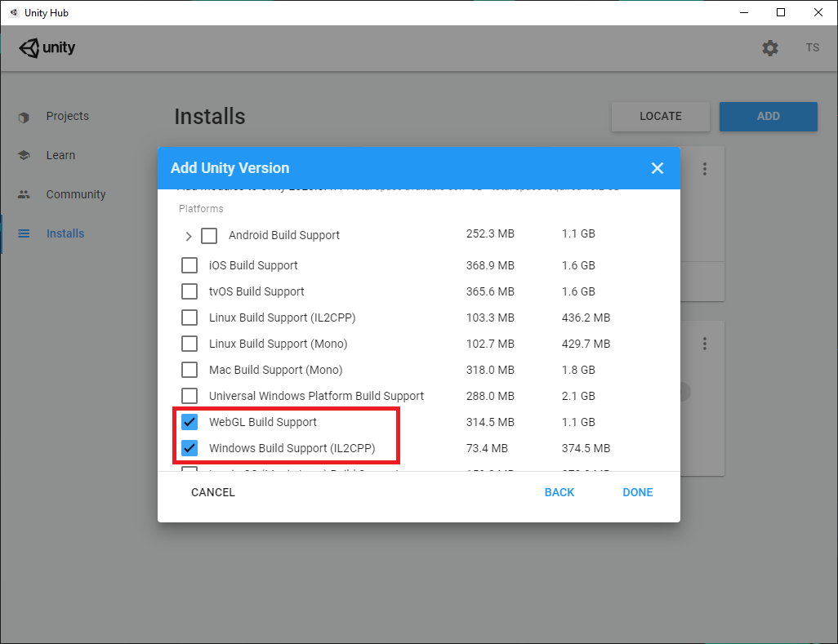Image resolution: width=838 pixels, height=644 pixels.
Task: Close the Add Unity Version dialog
Action: coord(657,168)
